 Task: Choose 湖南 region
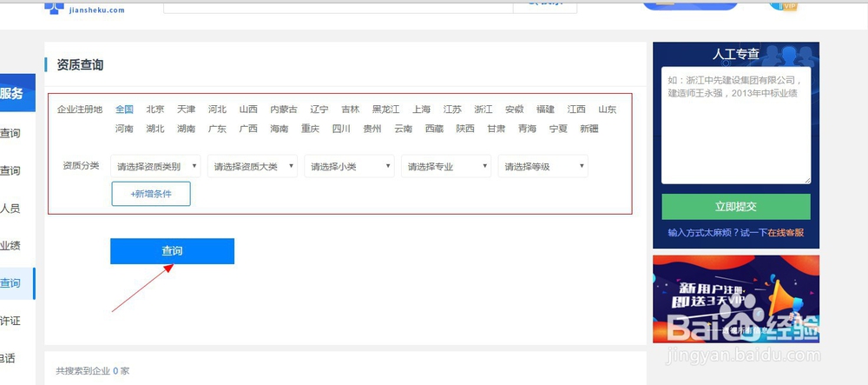click(187, 129)
